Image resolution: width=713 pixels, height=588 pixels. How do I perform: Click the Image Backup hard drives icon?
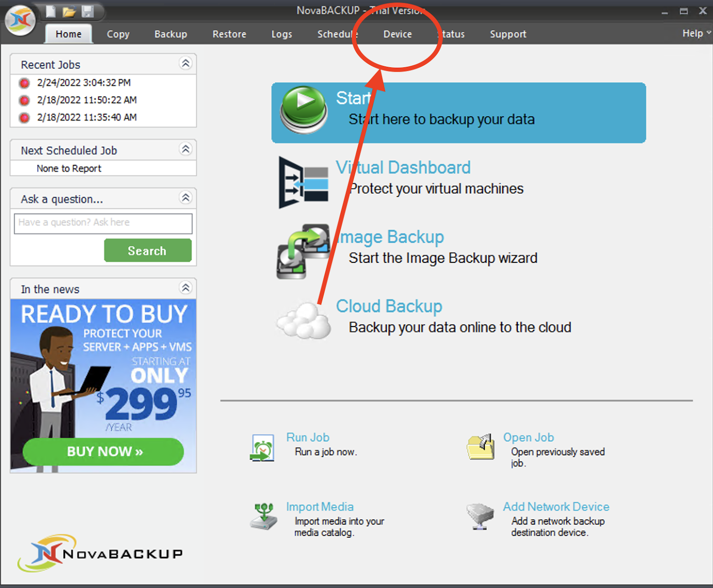click(303, 252)
